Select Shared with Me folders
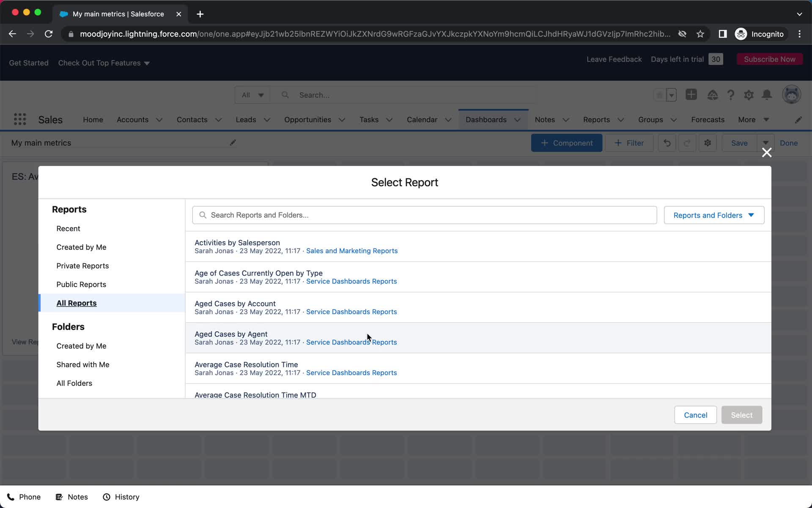The width and height of the screenshot is (812, 508). 83,364
